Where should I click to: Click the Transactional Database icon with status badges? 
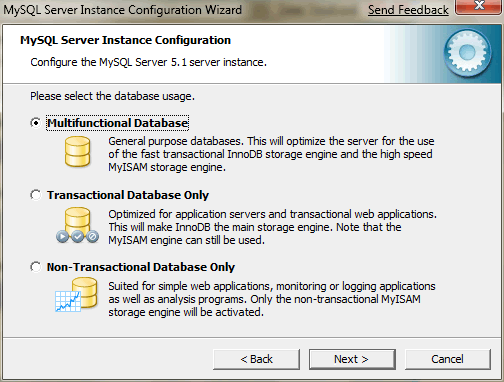click(77, 225)
